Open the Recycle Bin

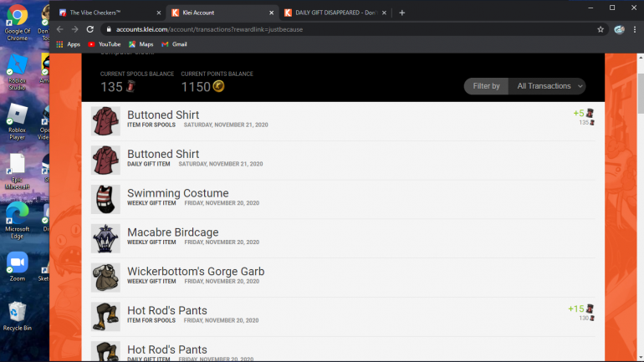tap(18, 316)
